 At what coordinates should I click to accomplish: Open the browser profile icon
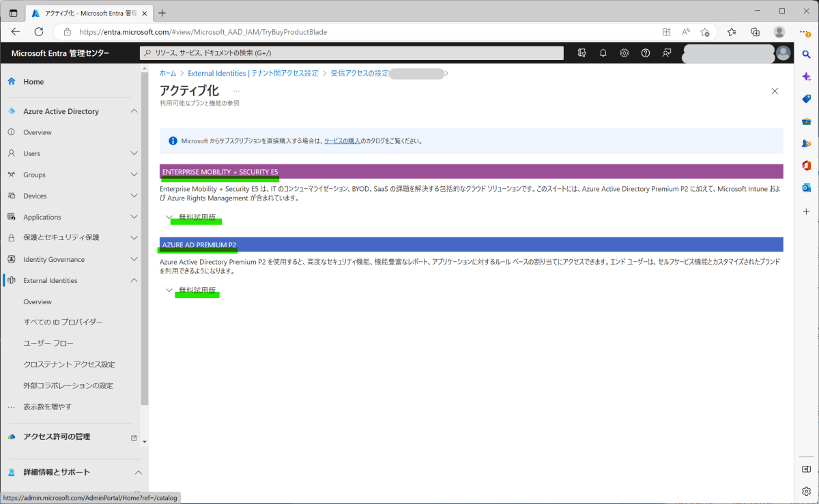tap(779, 31)
